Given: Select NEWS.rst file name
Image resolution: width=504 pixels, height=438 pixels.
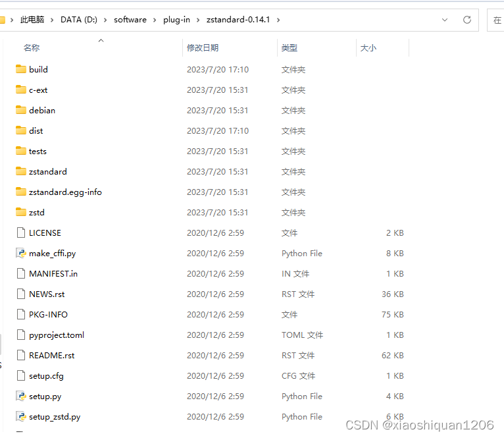Looking at the screenshot, I should 47,294.
